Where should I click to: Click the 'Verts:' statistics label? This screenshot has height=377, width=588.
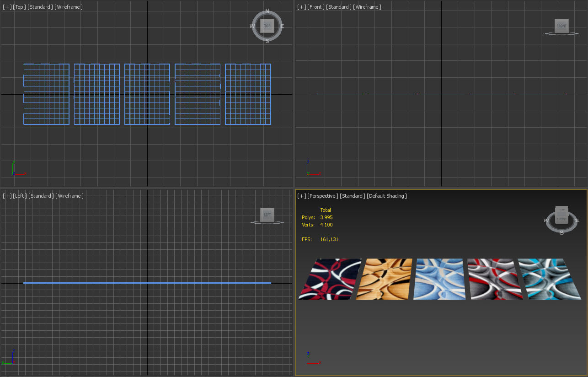pos(308,225)
